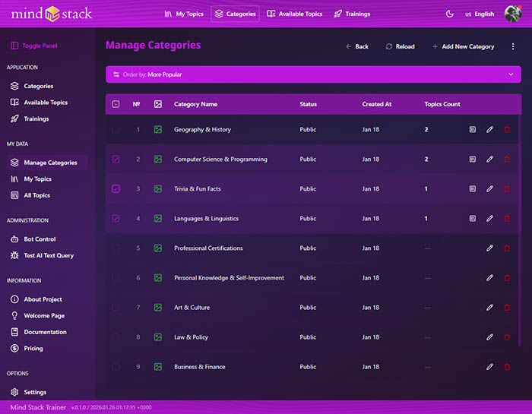
Task: Click the Back button
Action: [357, 46]
